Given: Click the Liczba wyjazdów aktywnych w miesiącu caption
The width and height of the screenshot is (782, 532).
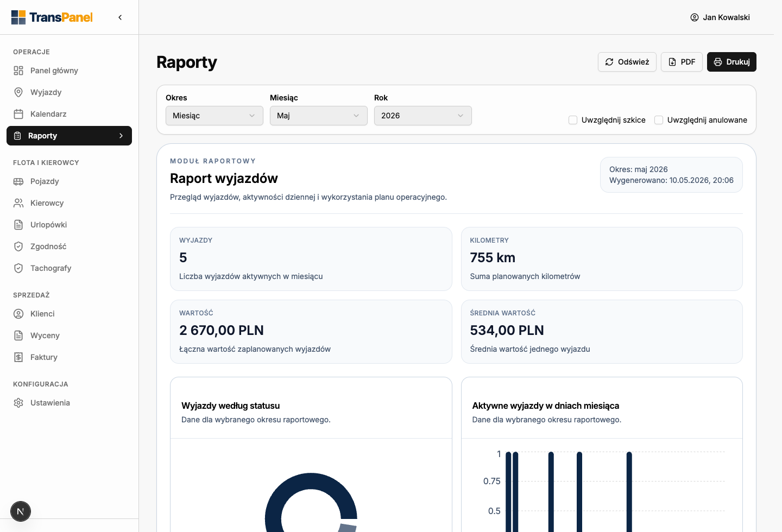Looking at the screenshot, I should (x=251, y=276).
